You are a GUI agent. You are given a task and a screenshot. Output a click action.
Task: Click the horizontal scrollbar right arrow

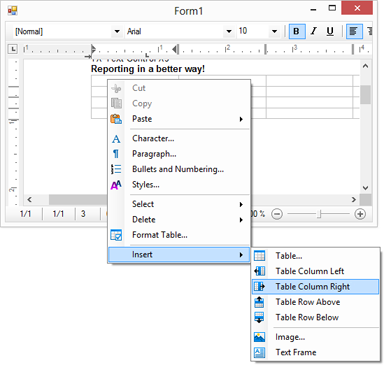tap(354, 200)
